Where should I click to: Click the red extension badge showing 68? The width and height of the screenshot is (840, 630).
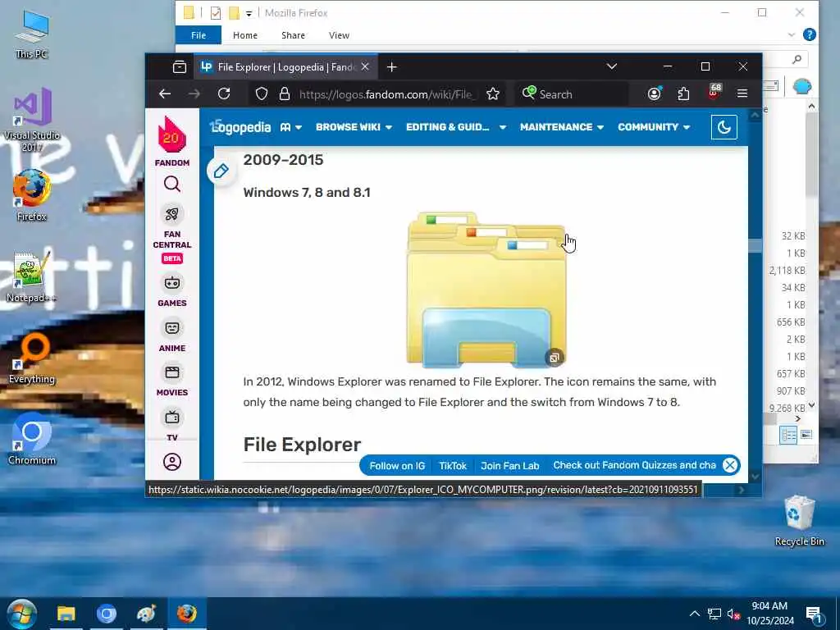coord(714,92)
